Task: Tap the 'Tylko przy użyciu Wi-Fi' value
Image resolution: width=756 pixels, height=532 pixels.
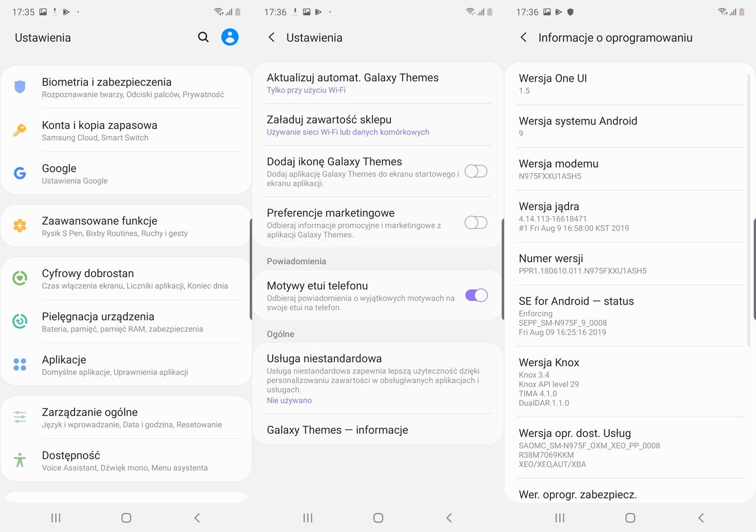Action: tap(306, 90)
